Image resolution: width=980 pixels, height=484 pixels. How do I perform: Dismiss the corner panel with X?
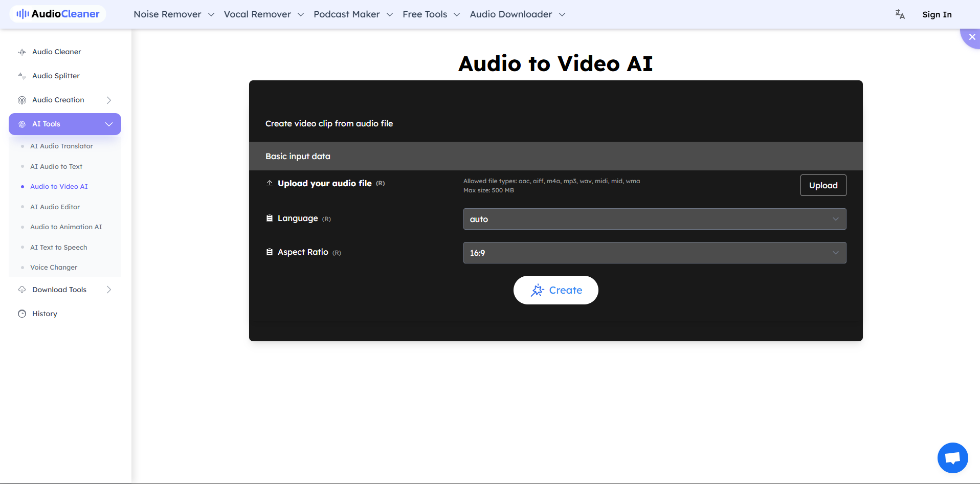(x=972, y=37)
